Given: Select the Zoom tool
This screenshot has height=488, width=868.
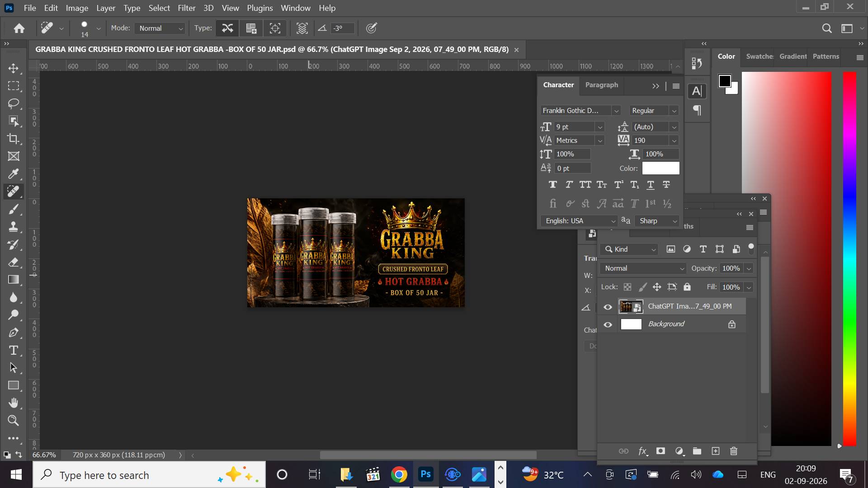Looking at the screenshot, I should [x=14, y=420].
